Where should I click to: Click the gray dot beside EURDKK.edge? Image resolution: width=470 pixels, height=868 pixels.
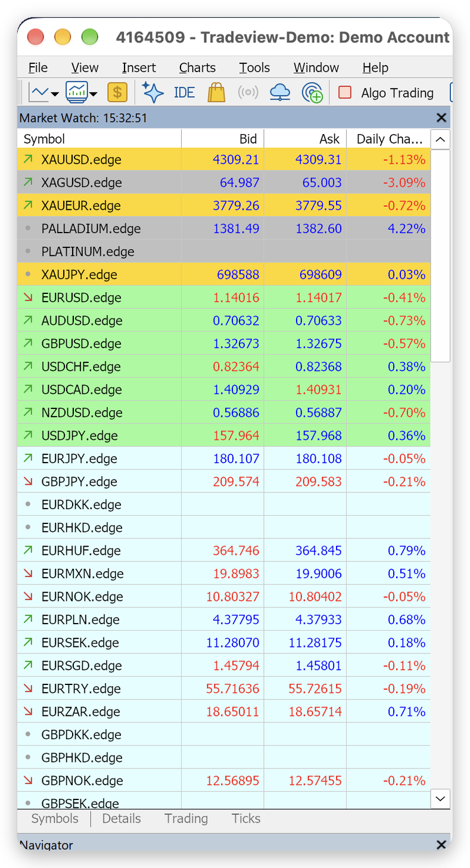(28, 504)
